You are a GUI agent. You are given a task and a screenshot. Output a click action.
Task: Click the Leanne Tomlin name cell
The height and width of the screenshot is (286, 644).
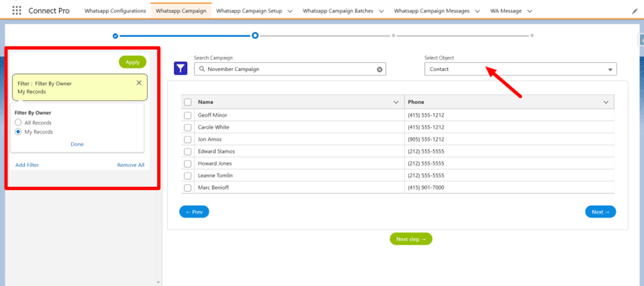299,176
